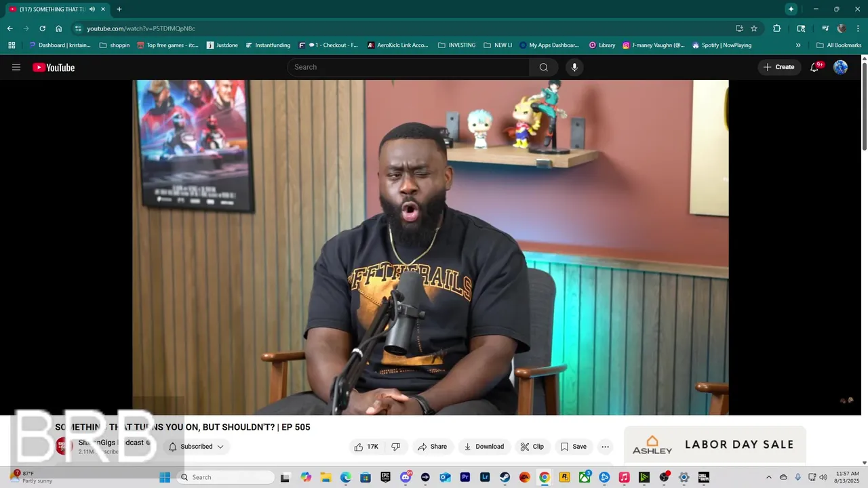
Task: Bookmark this page with the star icon
Action: (x=754, y=28)
